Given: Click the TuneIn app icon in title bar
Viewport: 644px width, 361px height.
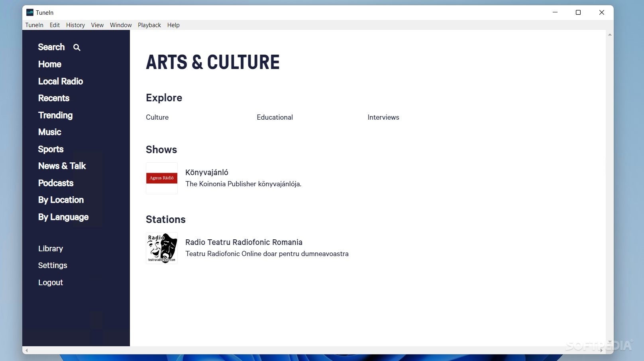Looking at the screenshot, I should (29, 12).
